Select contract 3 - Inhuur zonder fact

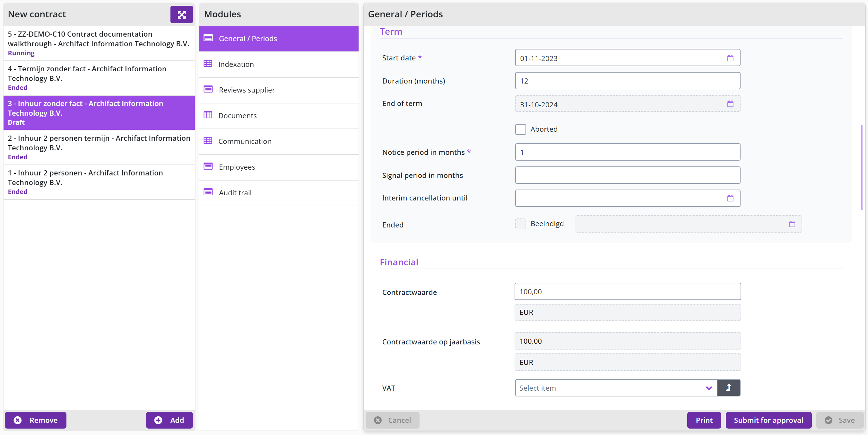click(99, 113)
